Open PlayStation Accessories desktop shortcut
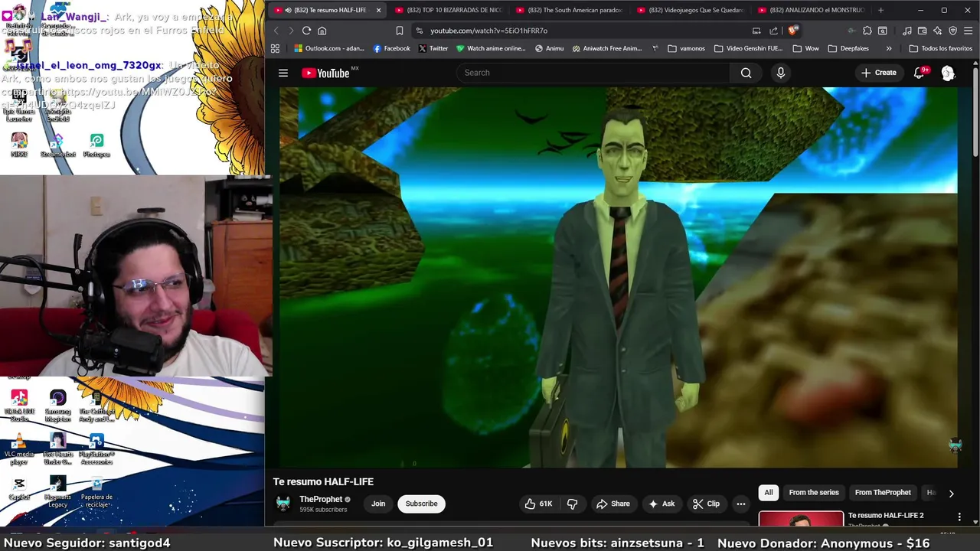This screenshot has height=551, width=980. click(x=96, y=449)
